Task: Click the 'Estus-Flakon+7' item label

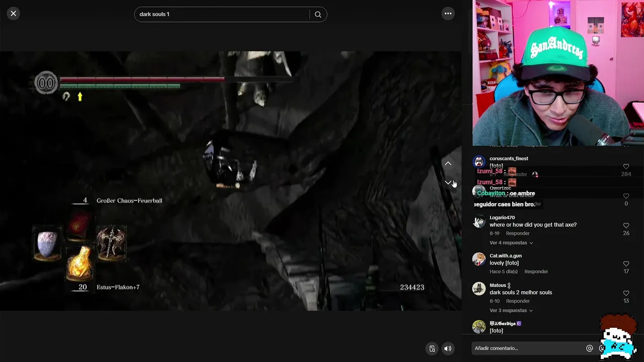Action: (118, 287)
